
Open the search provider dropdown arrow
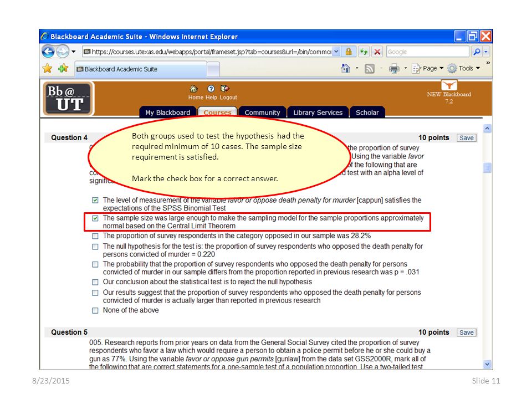486,52
